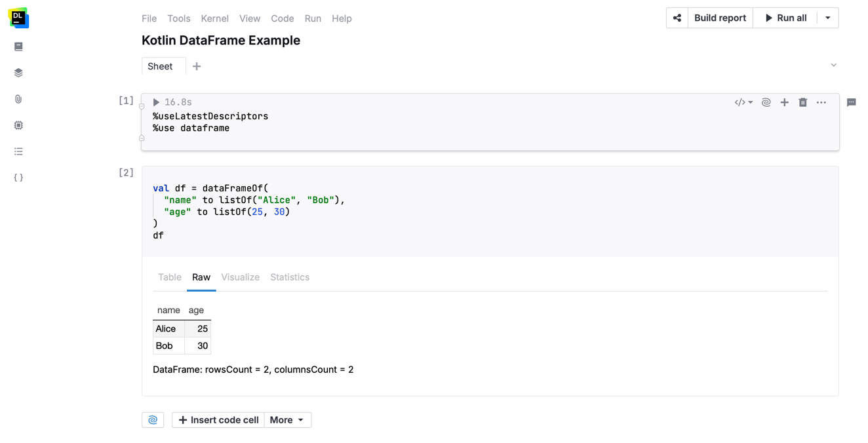Switch to the Statistics output tab
Viewport: 868px width, 443px height.
289,277
